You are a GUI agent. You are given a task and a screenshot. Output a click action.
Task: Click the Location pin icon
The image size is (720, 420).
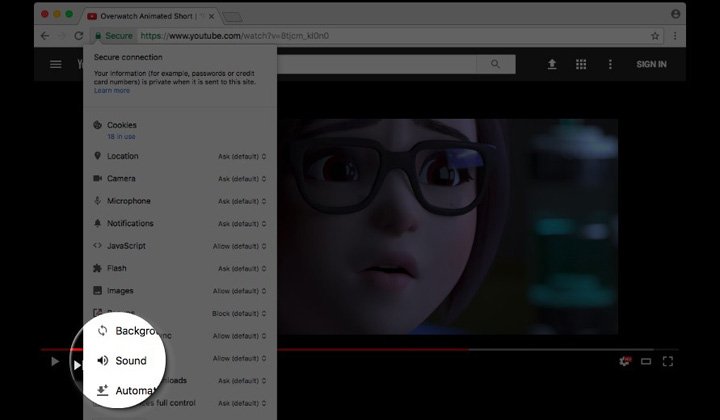pos(97,156)
